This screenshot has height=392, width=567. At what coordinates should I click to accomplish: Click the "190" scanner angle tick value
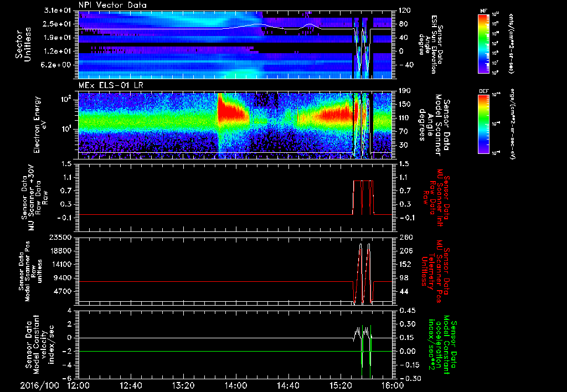pyautogui.click(x=405, y=91)
